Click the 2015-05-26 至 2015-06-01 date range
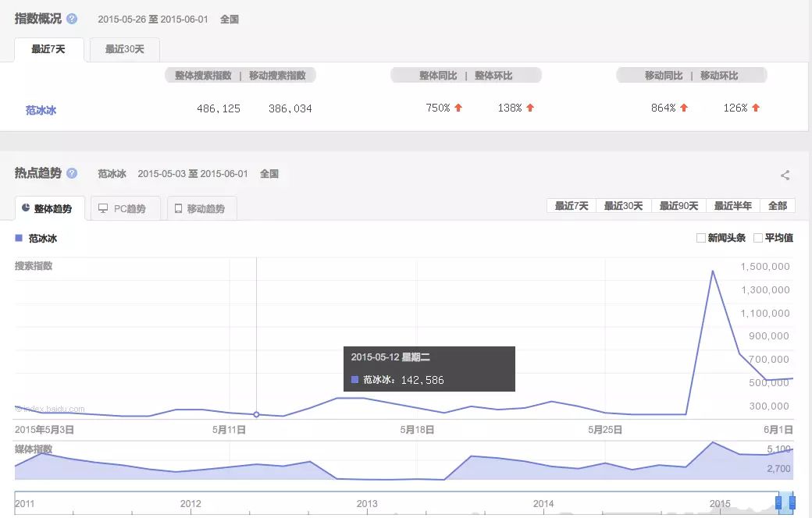The height and width of the screenshot is (518, 812). tap(153, 20)
